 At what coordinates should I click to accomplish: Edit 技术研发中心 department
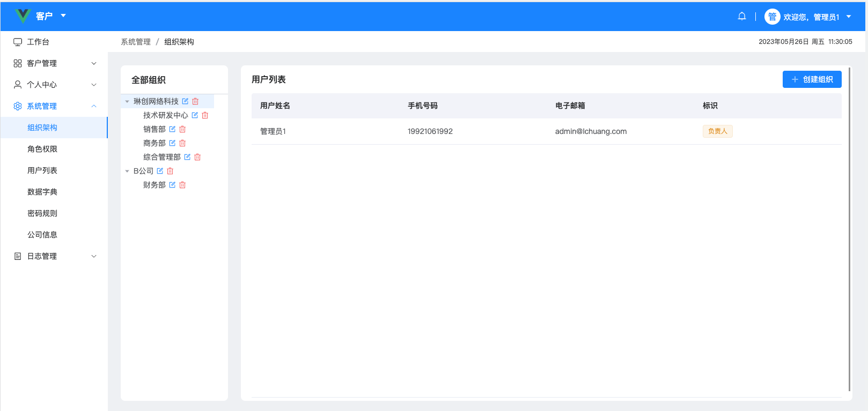point(195,115)
